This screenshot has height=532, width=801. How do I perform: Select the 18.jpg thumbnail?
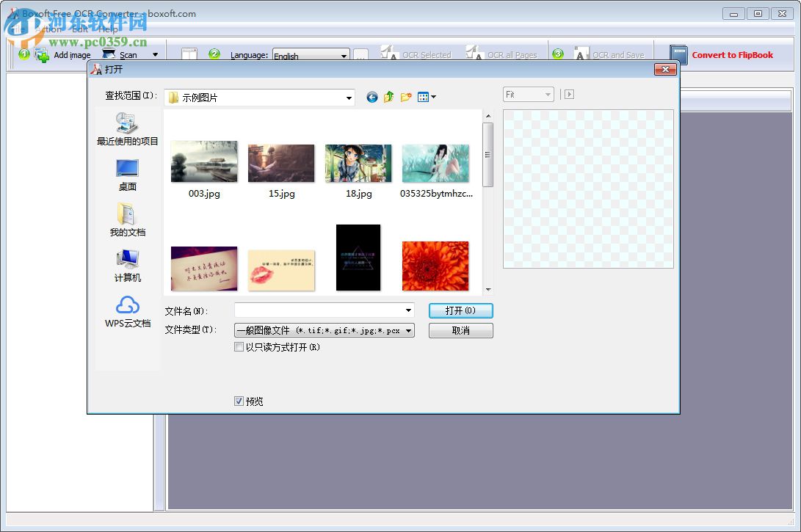click(358, 162)
